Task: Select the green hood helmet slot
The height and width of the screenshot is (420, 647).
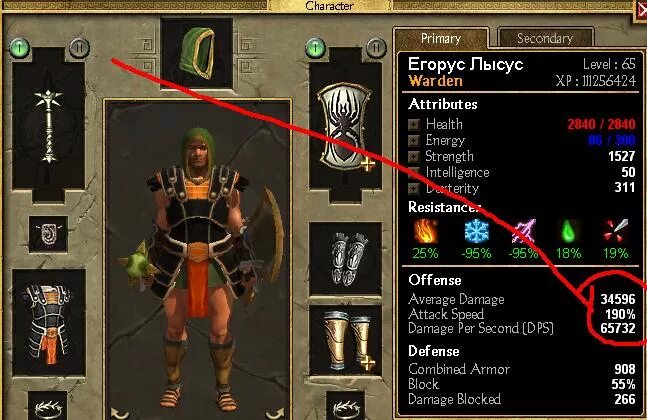Action: click(196, 52)
